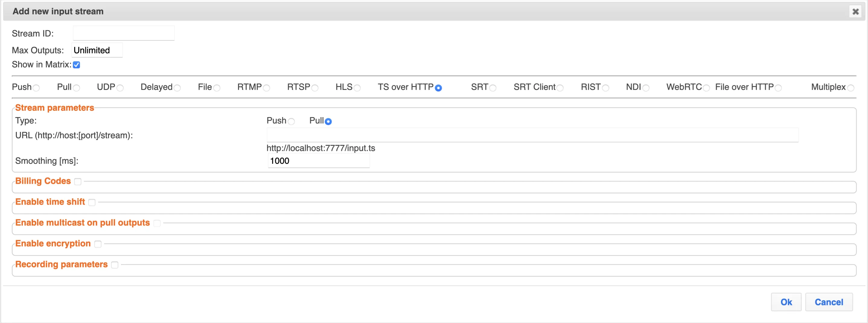Choose the Multiplex radio button
The image size is (868, 323).
click(x=850, y=88)
